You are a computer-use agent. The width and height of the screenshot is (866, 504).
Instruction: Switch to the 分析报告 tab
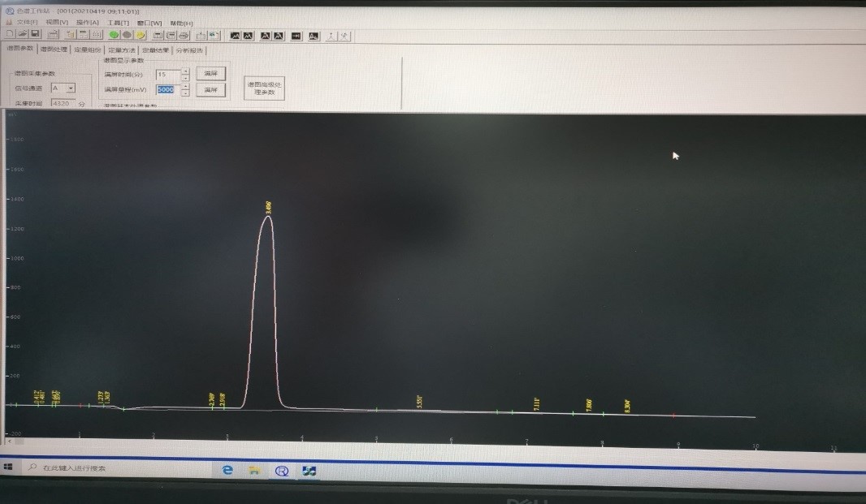189,50
